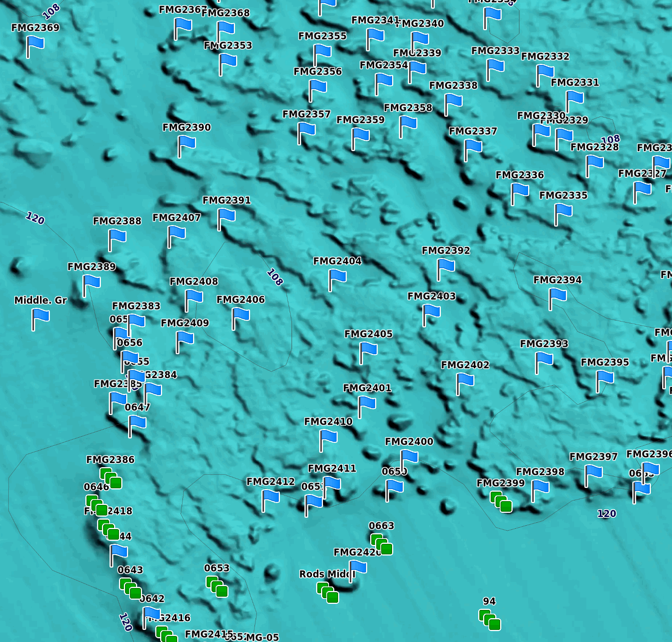672x642 pixels.
Task: Select the FMG2401 flag marker
Action: [367, 407]
